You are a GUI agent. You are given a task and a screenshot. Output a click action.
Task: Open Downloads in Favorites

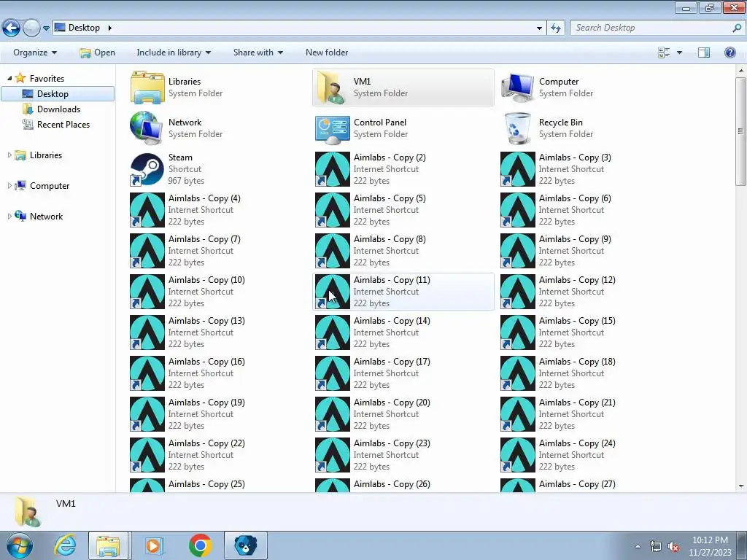click(x=58, y=109)
